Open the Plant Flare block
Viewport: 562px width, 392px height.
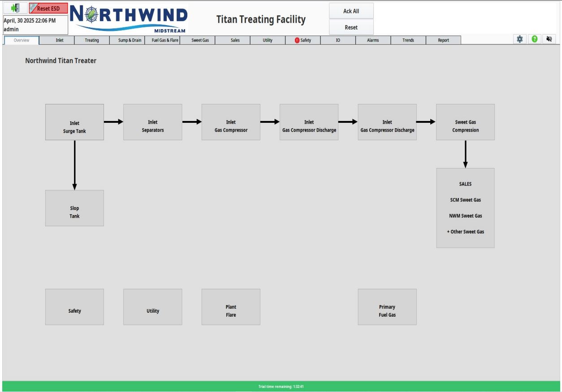tap(231, 307)
